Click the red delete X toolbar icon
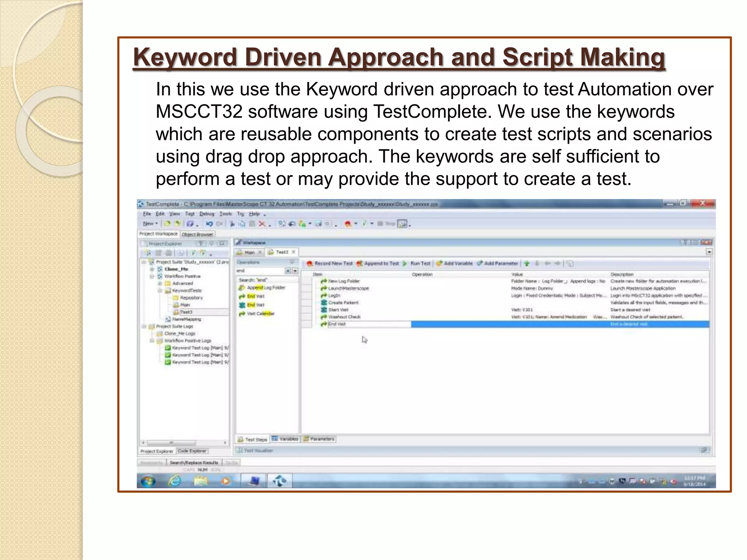This screenshot has height=560, width=747. [262, 224]
